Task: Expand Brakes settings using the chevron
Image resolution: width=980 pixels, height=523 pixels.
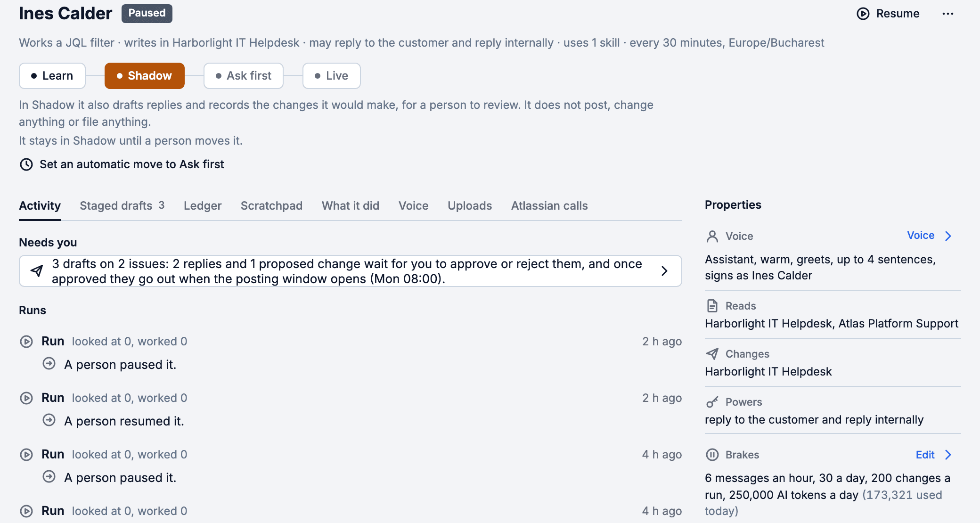Action: pyautogui.click(x=948, y=455)
